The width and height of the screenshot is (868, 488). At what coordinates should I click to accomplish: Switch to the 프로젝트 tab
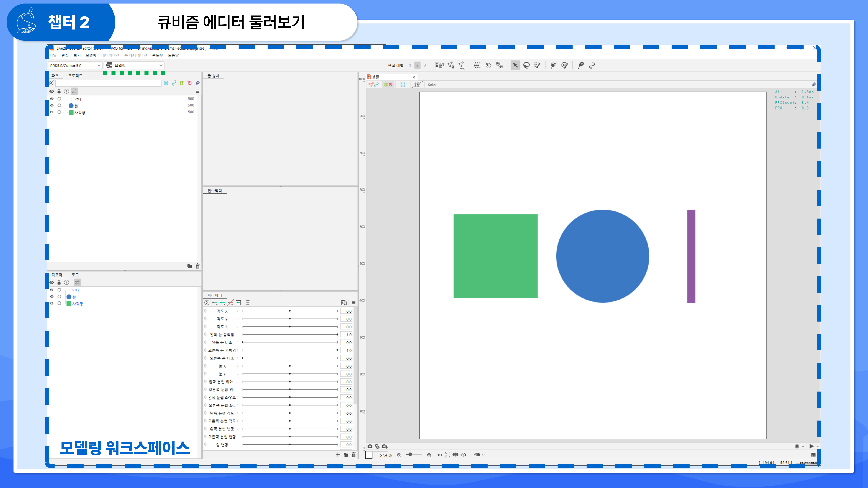tap(75, 75)
